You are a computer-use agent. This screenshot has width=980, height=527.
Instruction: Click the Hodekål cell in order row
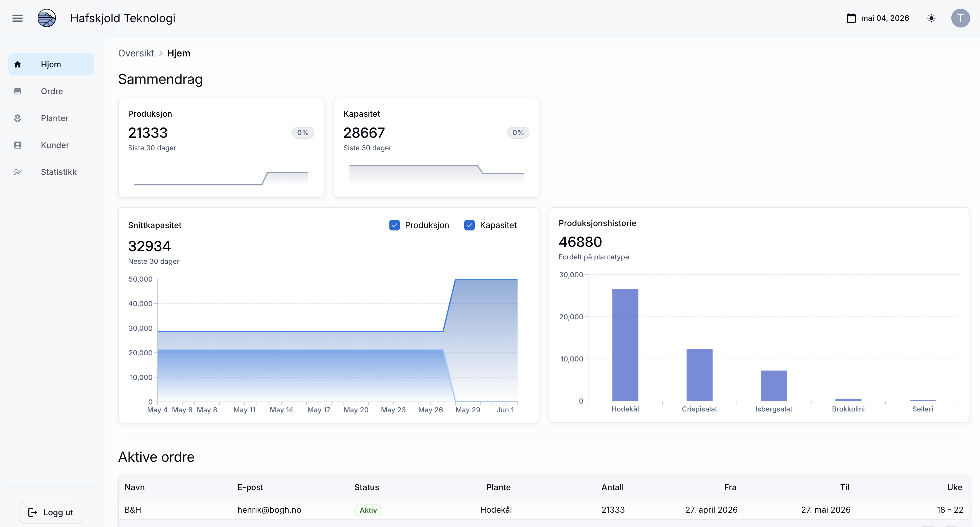coord(496,510)
